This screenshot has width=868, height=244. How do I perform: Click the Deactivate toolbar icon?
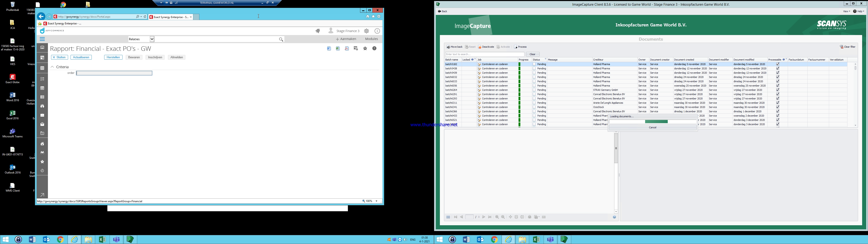pyautogui.click(x=480, y=47)
